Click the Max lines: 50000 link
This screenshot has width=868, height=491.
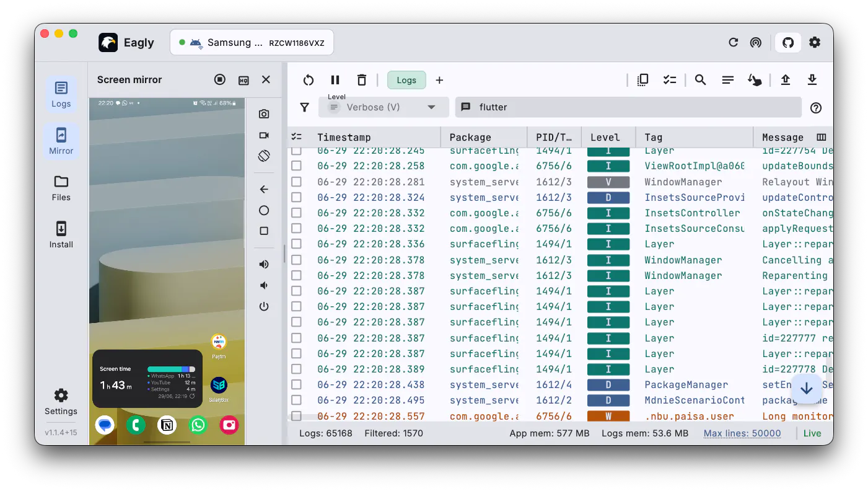click(742, 433)
